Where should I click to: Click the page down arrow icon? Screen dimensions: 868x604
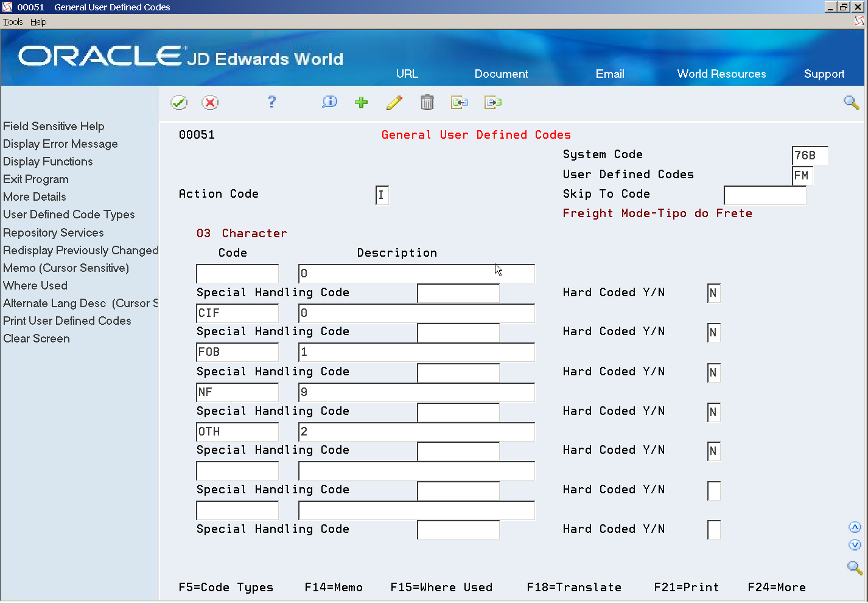tap(855, 545)
